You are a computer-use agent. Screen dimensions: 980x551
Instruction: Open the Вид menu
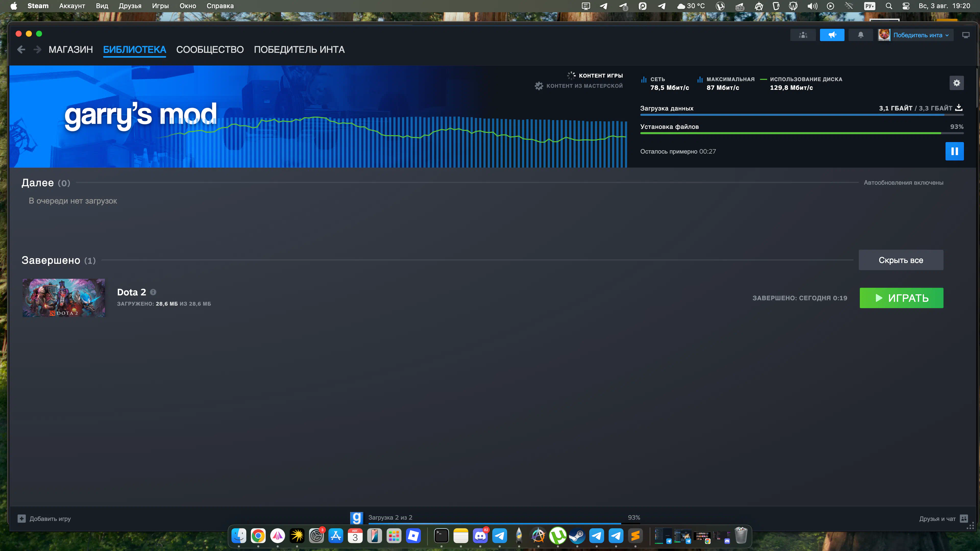(102, 6)
